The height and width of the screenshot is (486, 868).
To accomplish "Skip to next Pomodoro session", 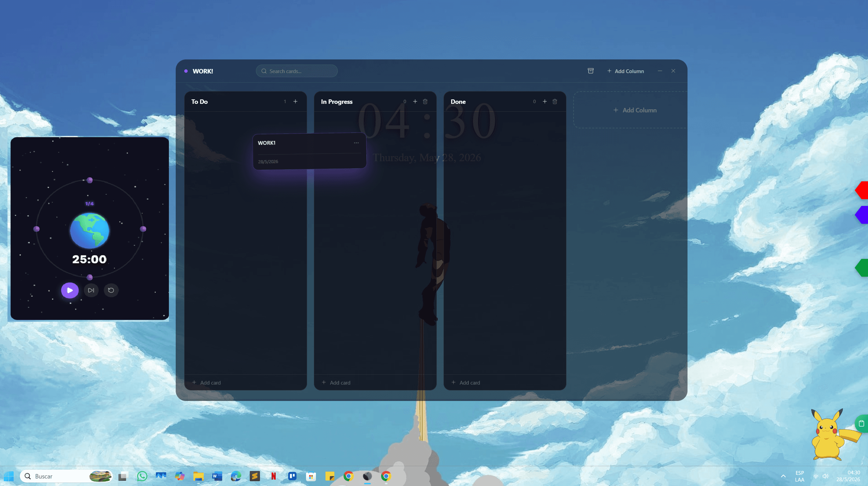I will pyautogui.click(x=91, y=290).
